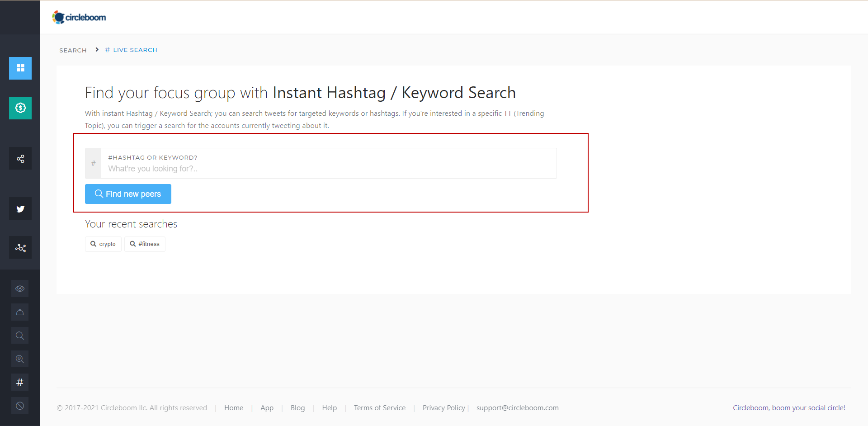Open the dashboard grid icon in sidebar
Viewport: 868px width, 426px height.
(x=20, y=68)
